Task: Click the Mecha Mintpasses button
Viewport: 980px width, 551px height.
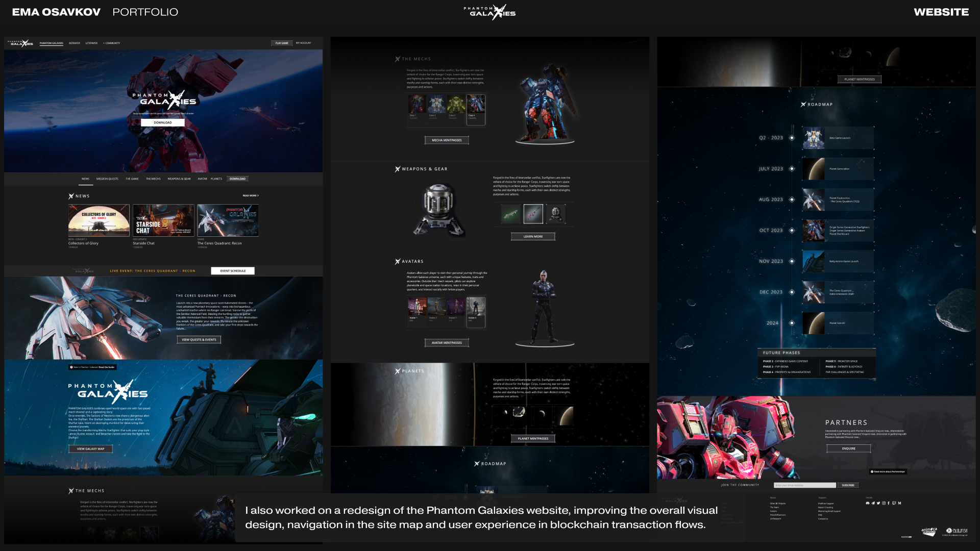Action: coord(447,140)
